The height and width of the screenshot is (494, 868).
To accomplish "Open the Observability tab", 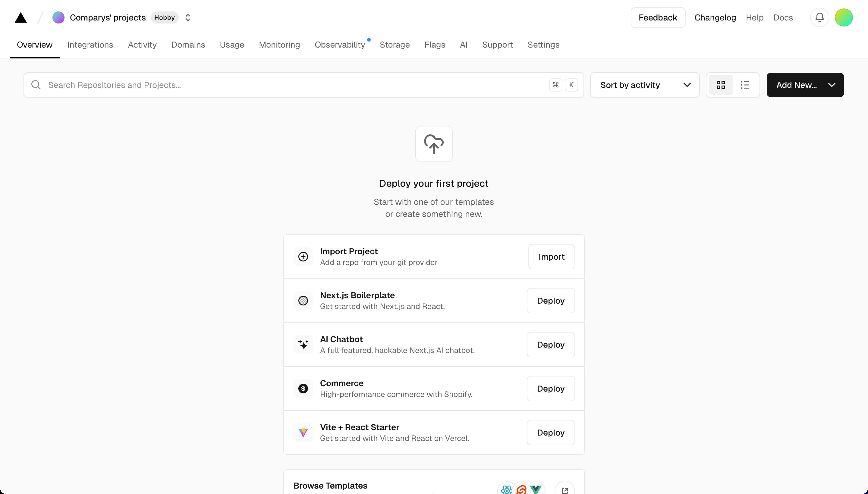I will pyautogui.click(x=340, y=45).
